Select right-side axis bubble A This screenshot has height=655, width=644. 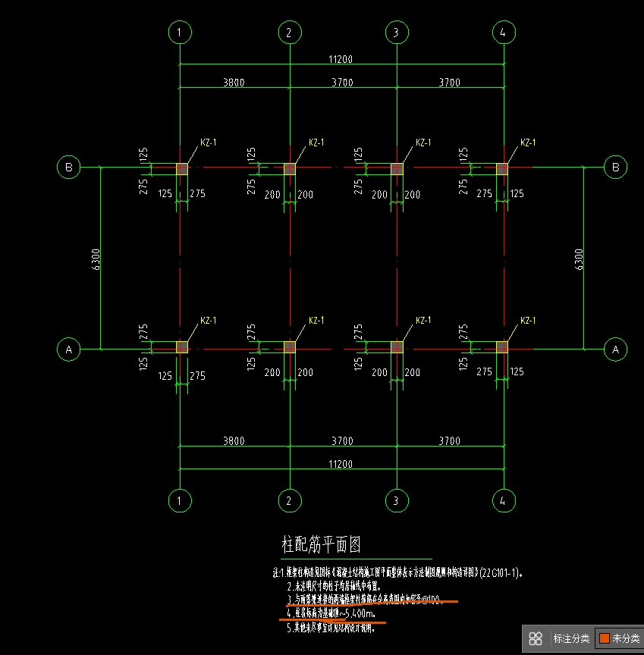pos(615,349)
